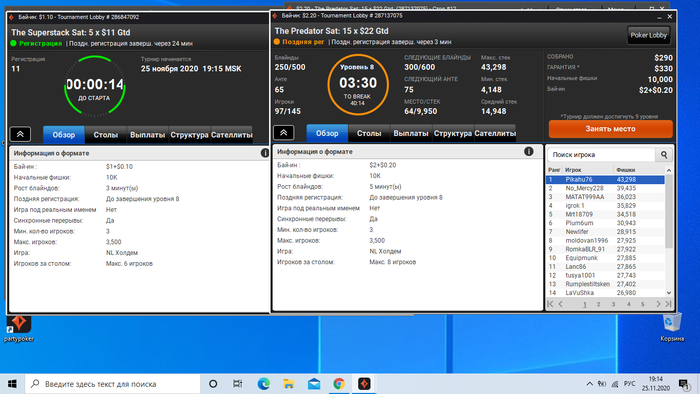The image size is (700, 394).
Task: Open notification center icon
Action: point(683,384)
